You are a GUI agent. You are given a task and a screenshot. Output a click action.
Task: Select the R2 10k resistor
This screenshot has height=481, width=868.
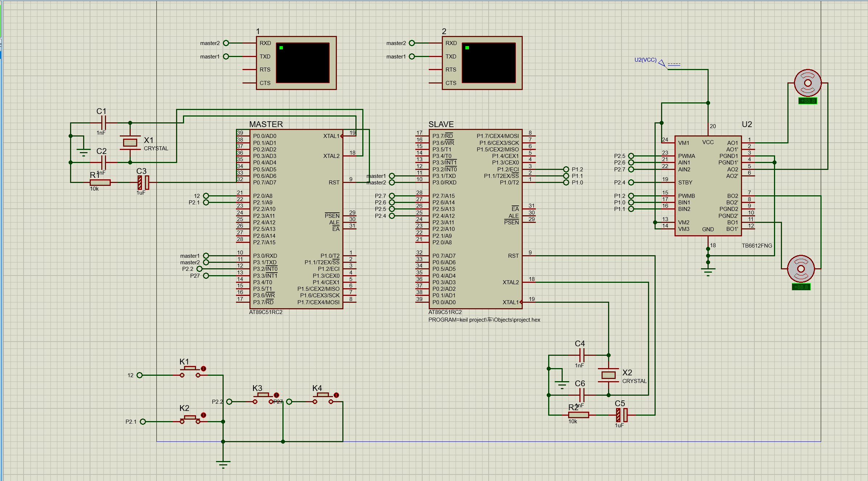pyautogui.click(x=578, y=415)
